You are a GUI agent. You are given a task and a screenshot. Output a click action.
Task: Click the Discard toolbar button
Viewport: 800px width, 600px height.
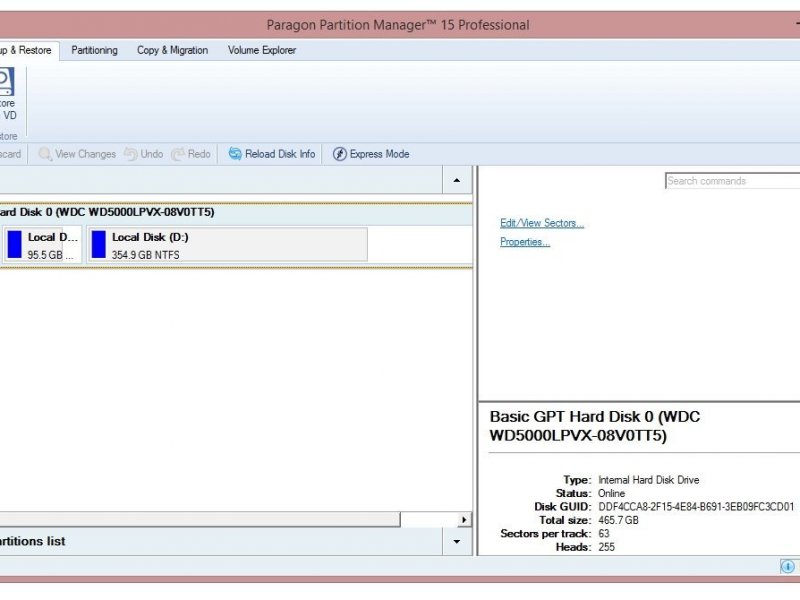(11, 154)
